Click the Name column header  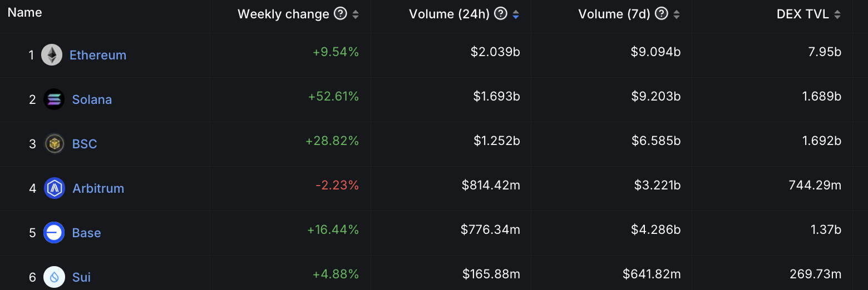pyautogui.click(x=24, y=12)
